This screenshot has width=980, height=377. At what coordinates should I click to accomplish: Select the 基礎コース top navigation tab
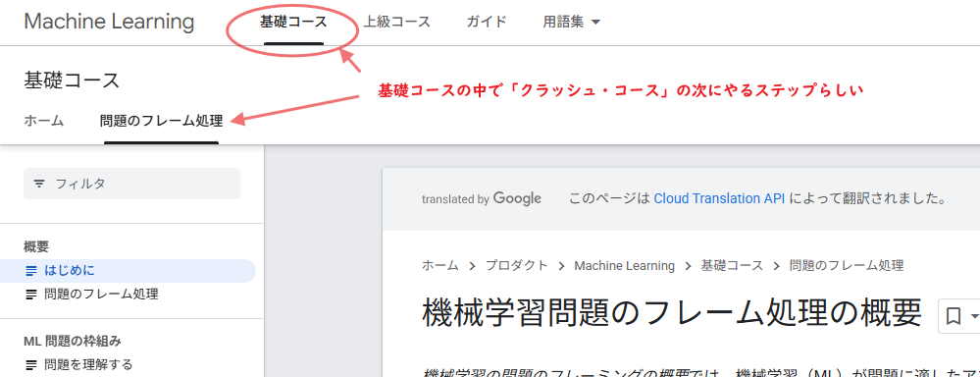(x=293, y=22)
